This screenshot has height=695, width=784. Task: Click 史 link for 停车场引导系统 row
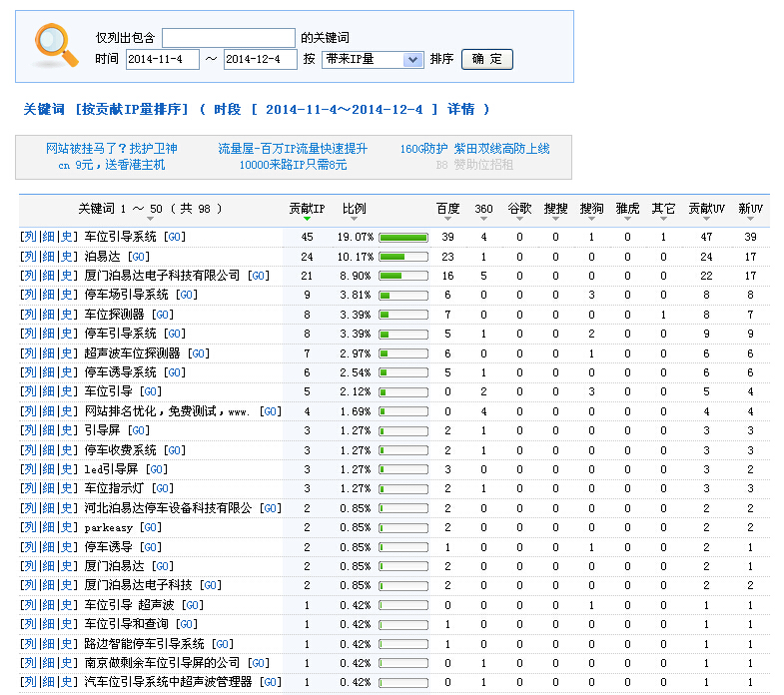pos(67,296)
